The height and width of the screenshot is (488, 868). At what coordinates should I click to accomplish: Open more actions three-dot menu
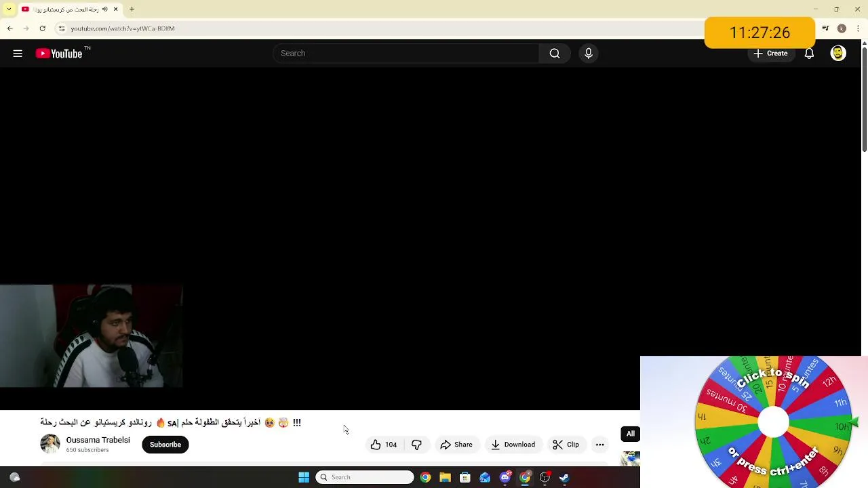(x=600, y=445)
